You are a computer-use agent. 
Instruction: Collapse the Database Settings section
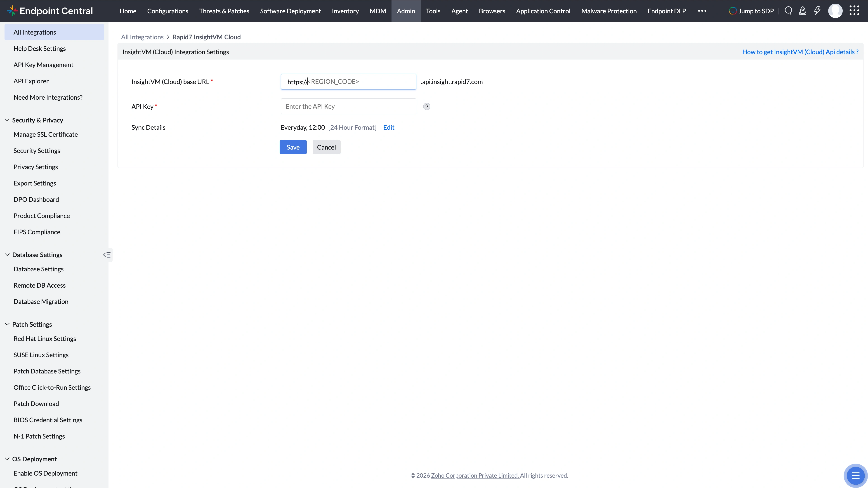(x=7, y=255)
